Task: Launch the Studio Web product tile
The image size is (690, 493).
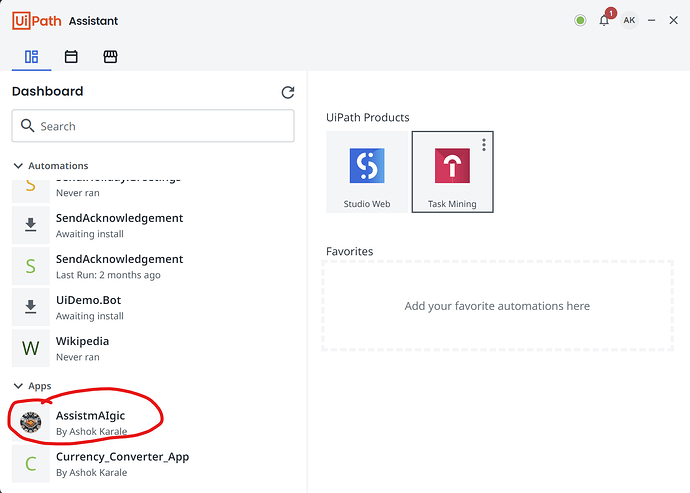Action: (367, 172)
